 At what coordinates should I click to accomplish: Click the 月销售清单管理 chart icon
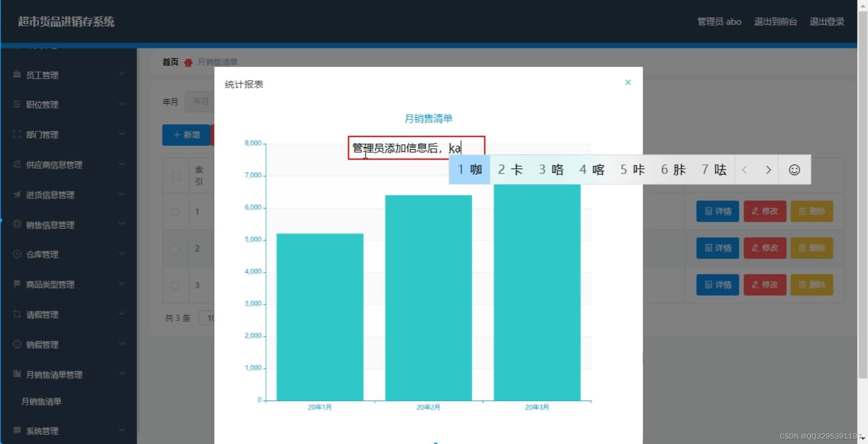17,374
